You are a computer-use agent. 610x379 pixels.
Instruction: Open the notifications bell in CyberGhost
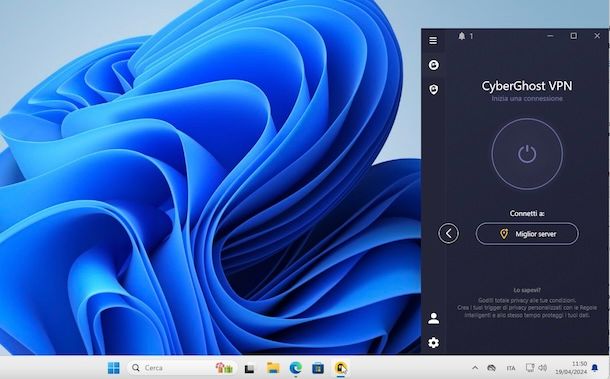point(462,36)
